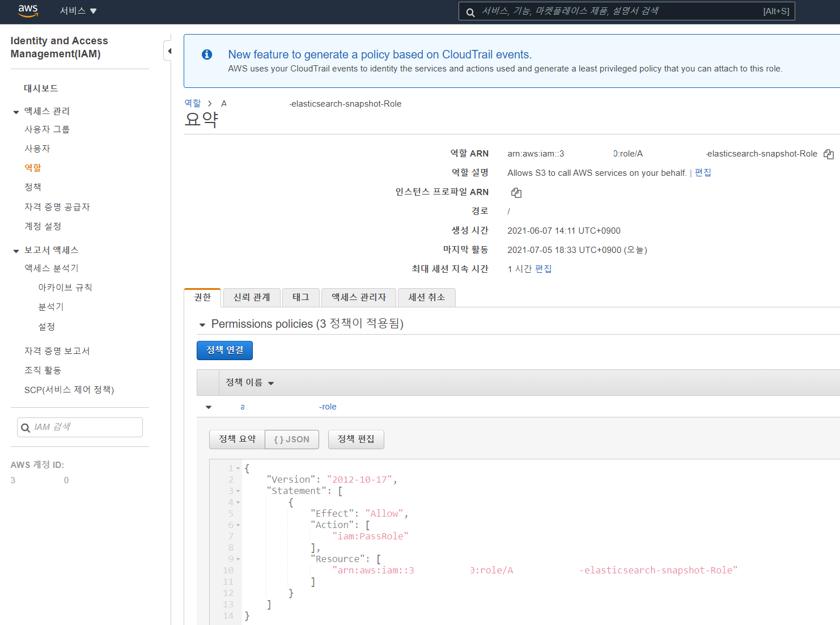Image resolution: width=840 pixels, height=625 pixels.
Task: Copy the role ARN with copy icon
Action: coord(829,154)
